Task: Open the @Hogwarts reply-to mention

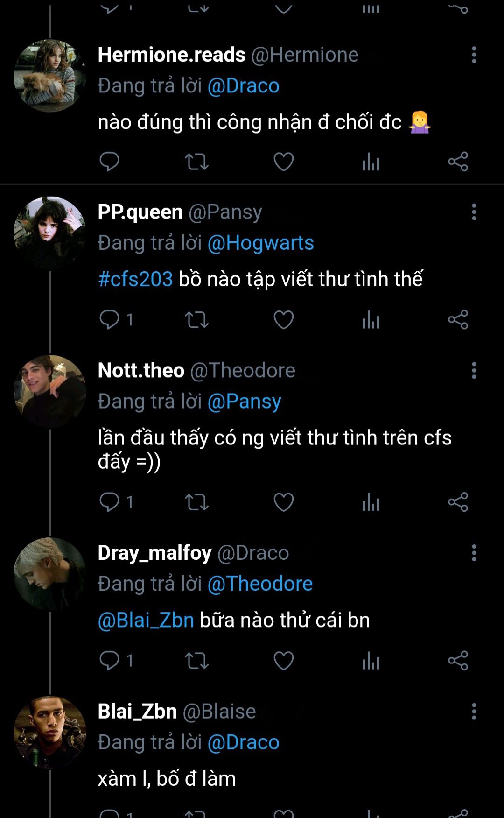Action: click(x=260, y=243)
